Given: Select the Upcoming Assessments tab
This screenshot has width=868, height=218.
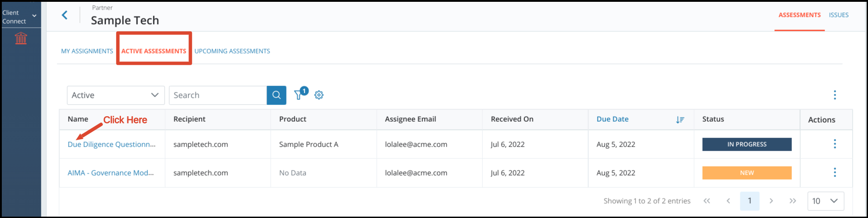Looking at the screenshot, I should pyautogui.click(x=232, y=51).
